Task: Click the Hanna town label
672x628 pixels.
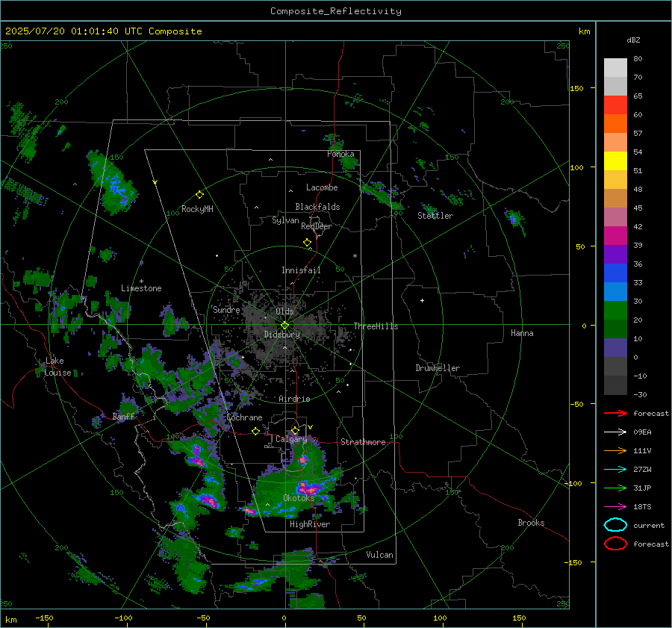Action: click(x=522, y=333)
